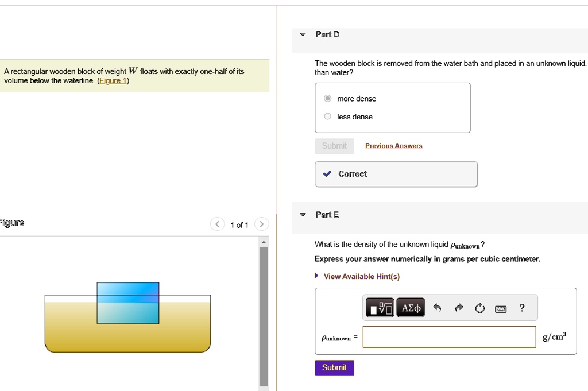Click the density answer input field
This screenshot has width=588, height=391.
coord(449,337)
